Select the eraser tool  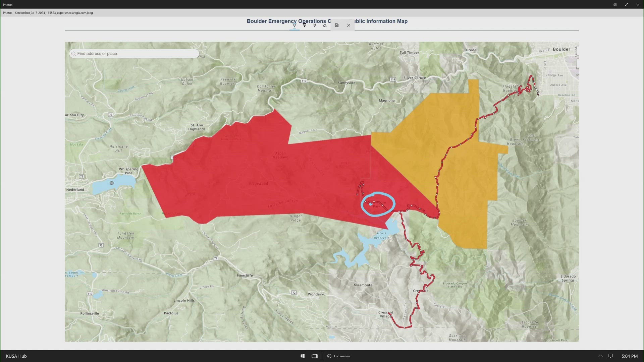tap(324, 25)
